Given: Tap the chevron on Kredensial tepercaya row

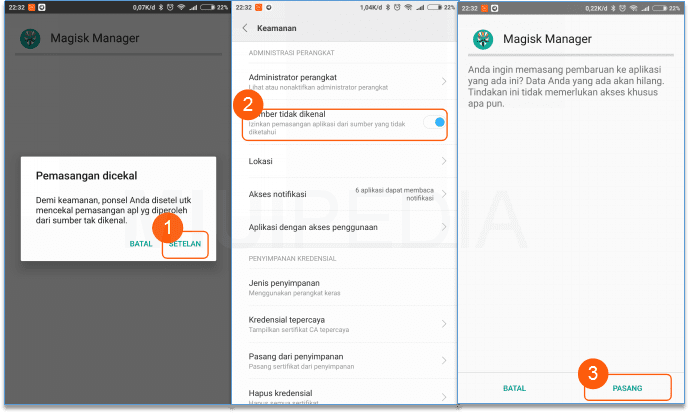Looking at the screenshot, I should (x=444, y=324).
